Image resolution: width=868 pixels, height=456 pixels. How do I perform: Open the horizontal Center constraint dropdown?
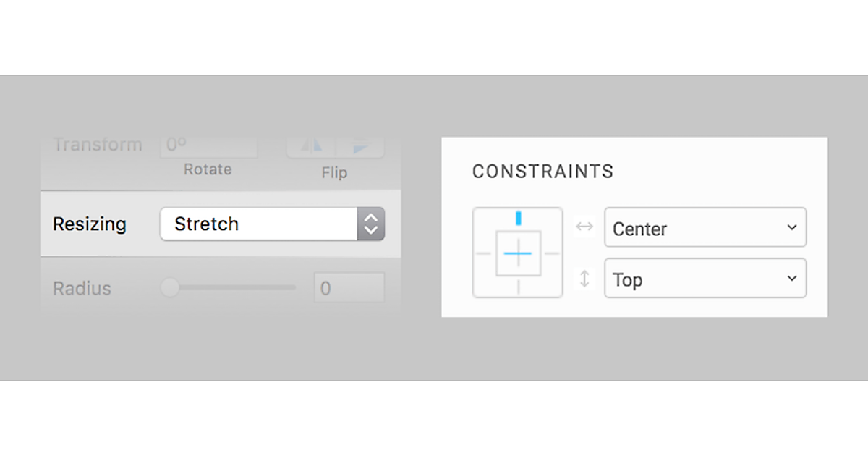705,228
